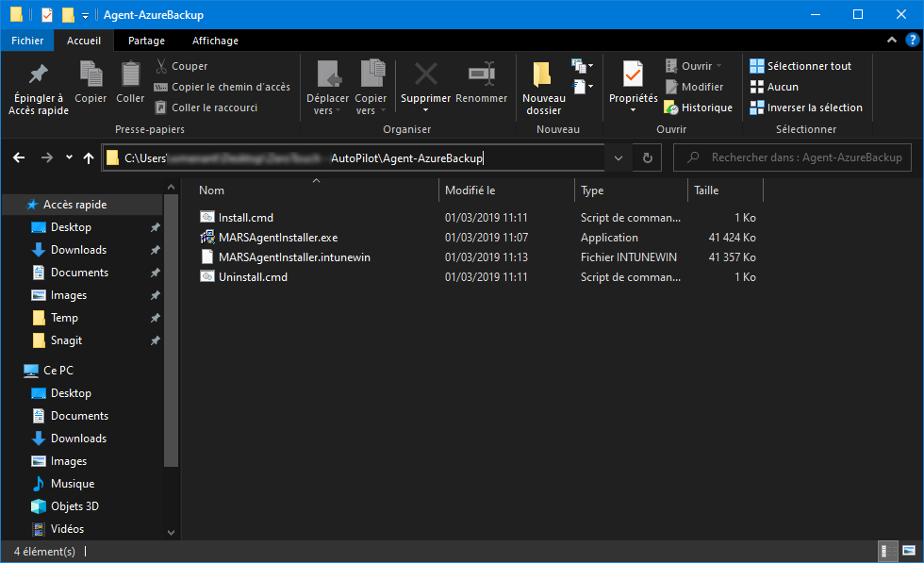This screenshot has width=924, height=563.
Task: Select Coller le raccourci
Action: pyautogui.click(x=206, y=108)
